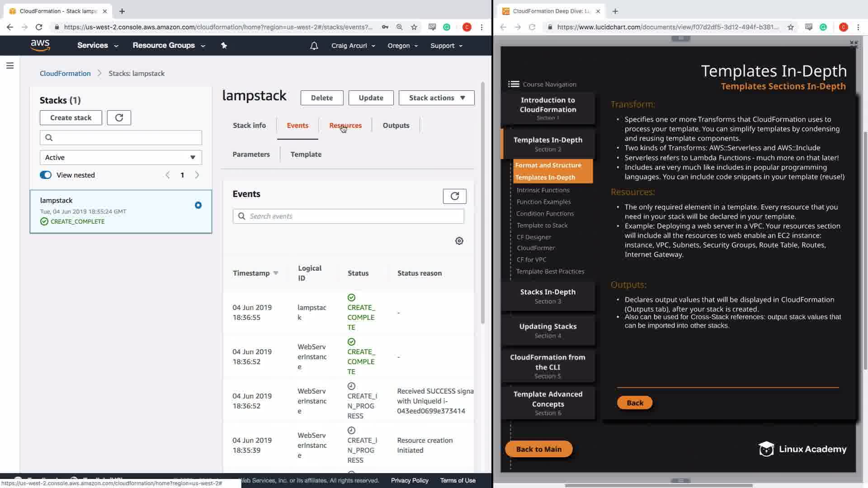Image resolution: width=868 pixels, height=488 pixels.
Task: Switch to the Outputs tab
Action: coord(396,125)
